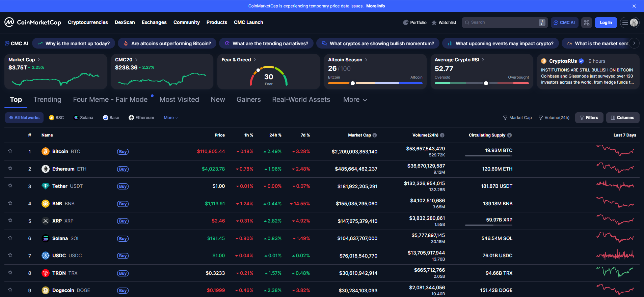Switch to the Most Visited tab
This screenshot has width=644, height=297.
click(x=179, y=100)
